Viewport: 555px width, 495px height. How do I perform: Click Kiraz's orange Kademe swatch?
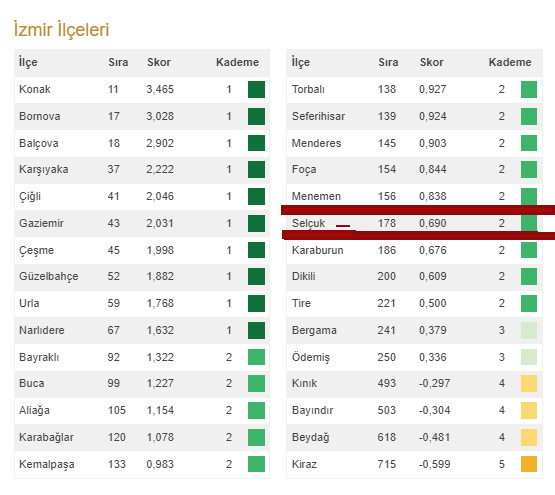pyautogui.click(x=529, y=464)
